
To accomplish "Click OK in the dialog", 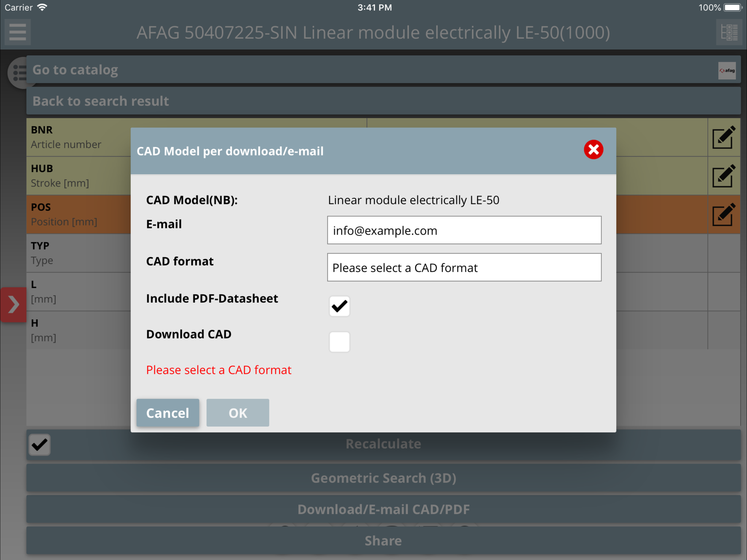I will coord(238,413).
